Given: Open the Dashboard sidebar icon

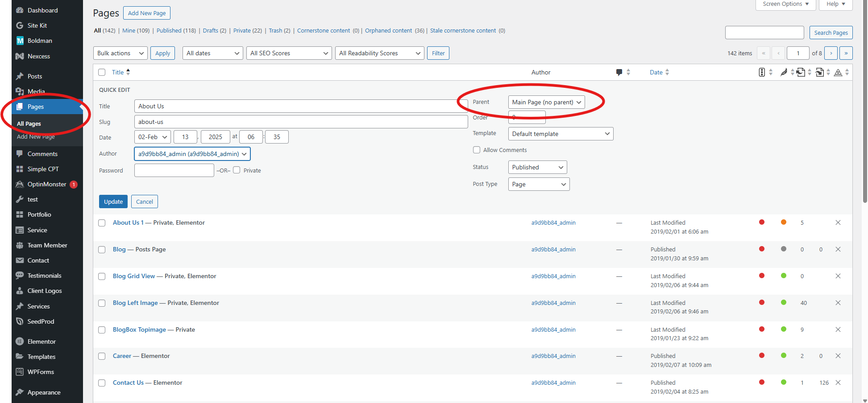Looking at the screenshot, I should tap(20, 10).
